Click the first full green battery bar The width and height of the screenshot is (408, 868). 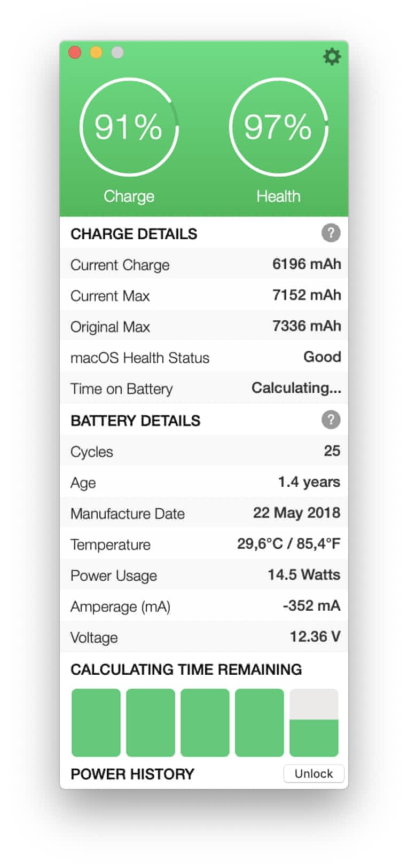(x=96, y=723)
